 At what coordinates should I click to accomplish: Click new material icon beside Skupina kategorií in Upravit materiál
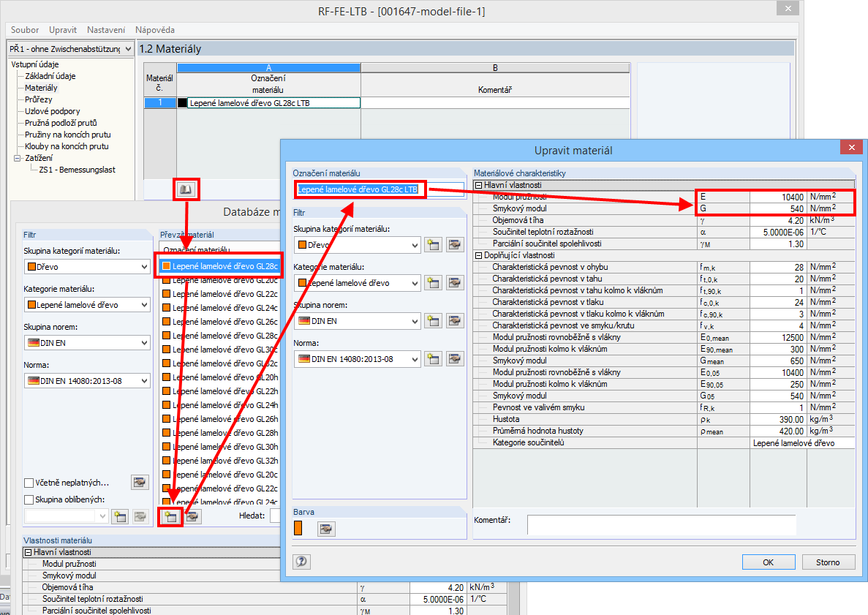tap(433, 245)
